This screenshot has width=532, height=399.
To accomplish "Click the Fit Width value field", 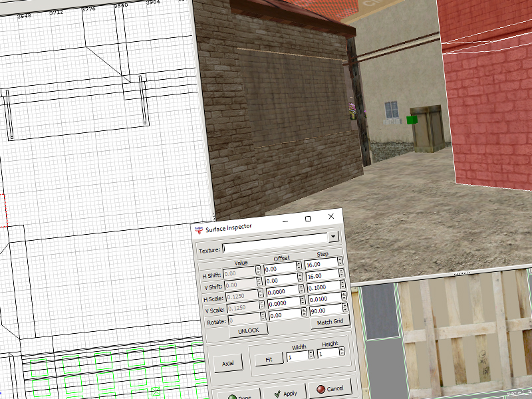I will [296, 356].
